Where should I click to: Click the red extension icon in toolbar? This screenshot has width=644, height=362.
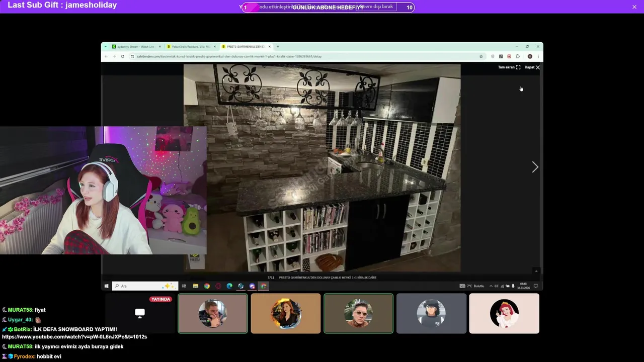point(509,56)
